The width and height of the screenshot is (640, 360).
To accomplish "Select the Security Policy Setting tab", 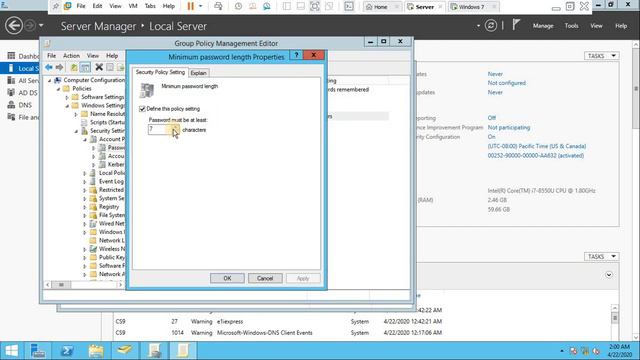I will click(160, 72).
